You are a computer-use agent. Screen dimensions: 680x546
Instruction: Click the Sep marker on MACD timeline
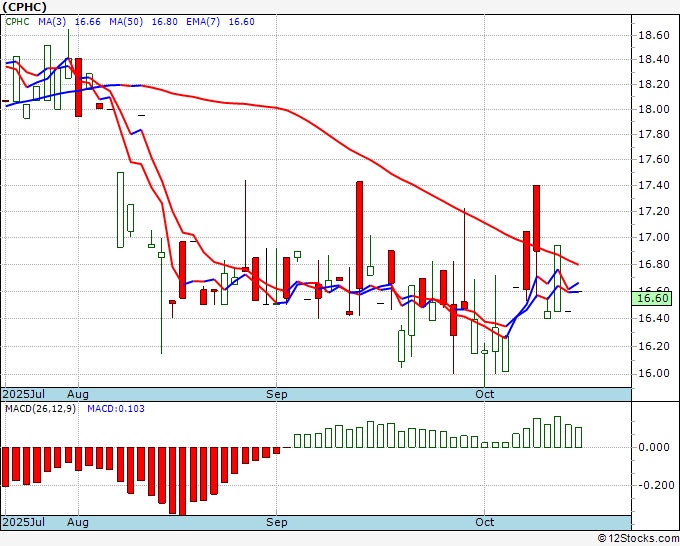(277, 522)
